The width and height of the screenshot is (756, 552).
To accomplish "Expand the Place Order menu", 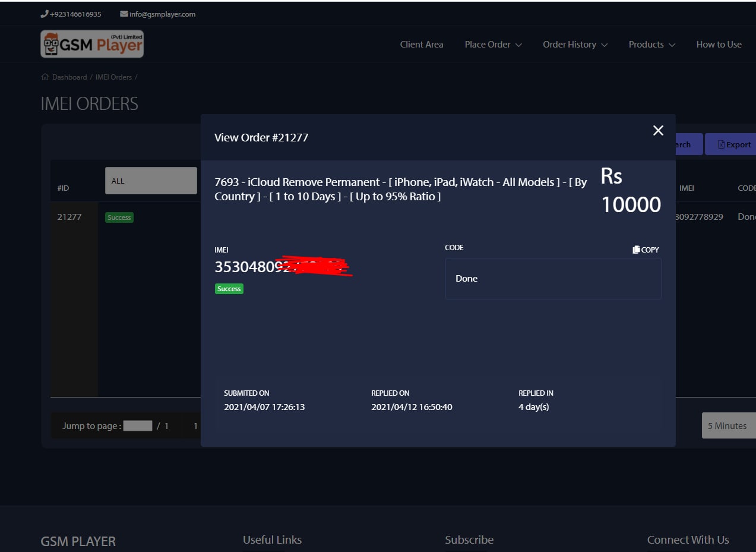I will coord(494,45).
